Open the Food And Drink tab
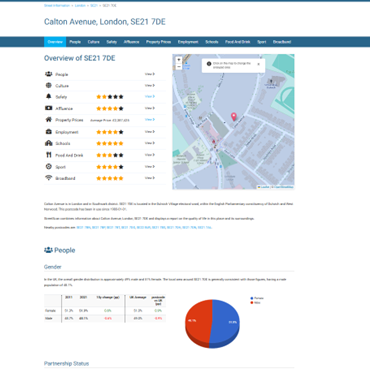Image resolution: width=370 pixels, height=372 pixels. [x=238, y=42]
